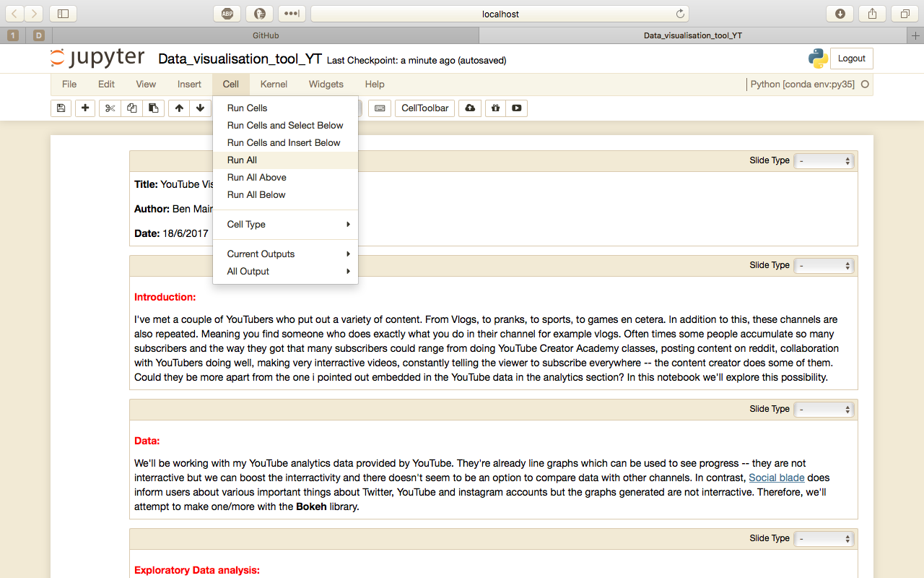Paste cells below icon

[x=153, y=108]
